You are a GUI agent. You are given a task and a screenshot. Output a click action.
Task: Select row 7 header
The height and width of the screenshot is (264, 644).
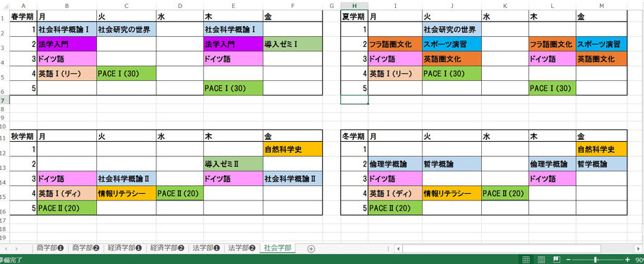coord(4,101)
